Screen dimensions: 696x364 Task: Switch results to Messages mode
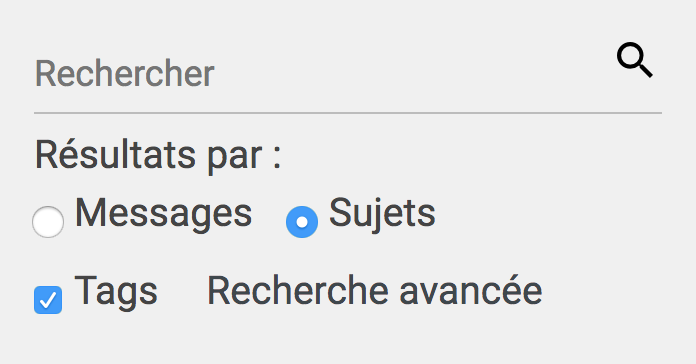(x=48, y=222)
